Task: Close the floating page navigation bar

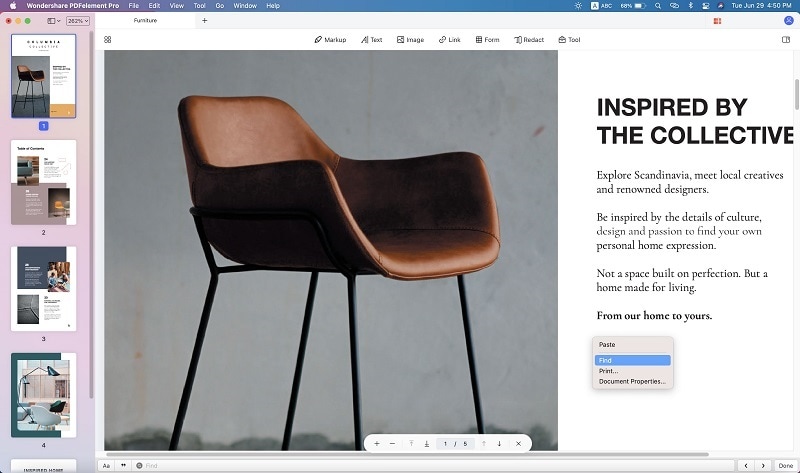Action: (x=518, y=443)
